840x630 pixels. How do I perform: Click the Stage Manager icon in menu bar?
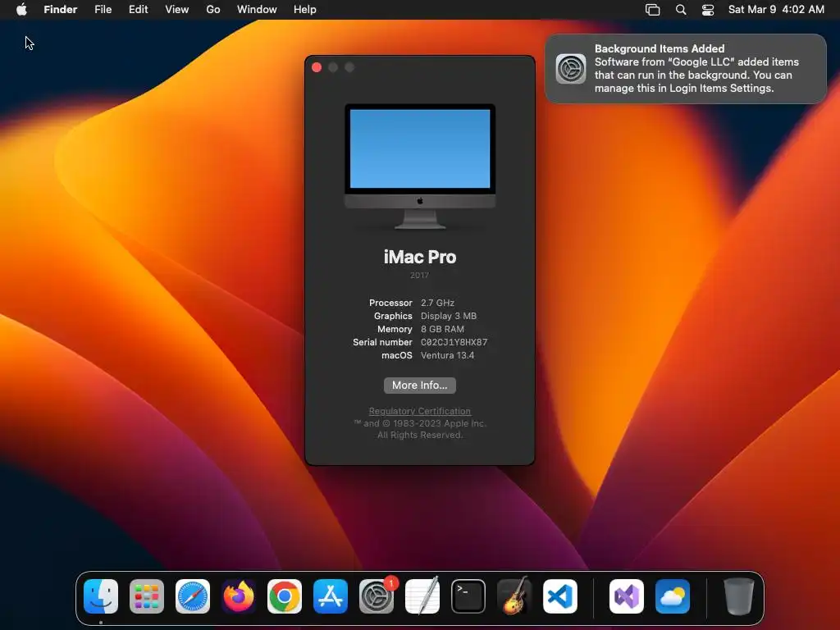coord(652,10)
